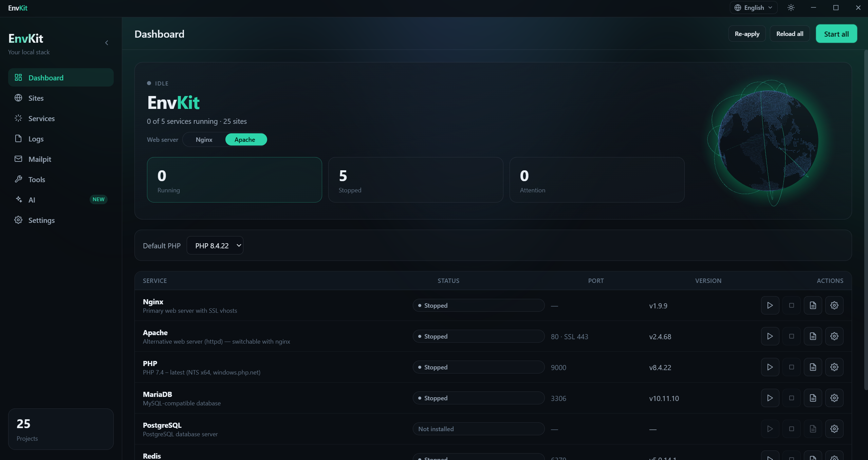The height and width of the screenshot is (460, 868).
Task: Open PHP log file icon
Action: [813, 367]
